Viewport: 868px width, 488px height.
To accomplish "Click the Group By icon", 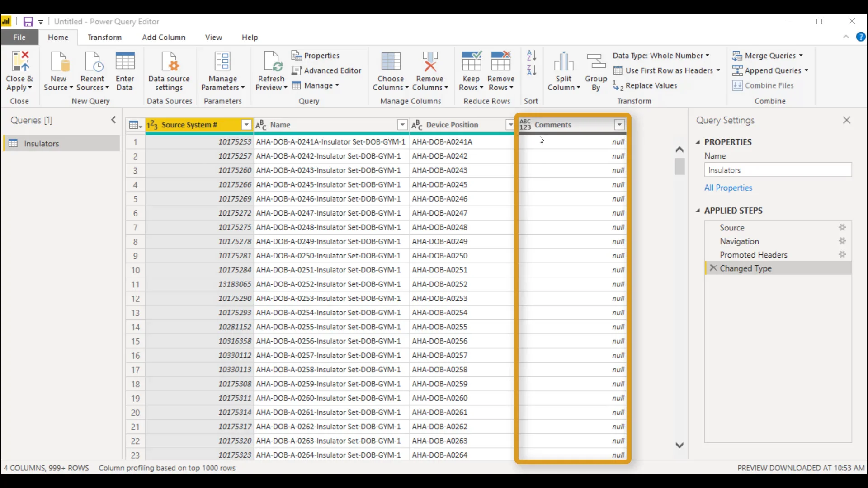I will pyautogui.click(x=595, y=62).
